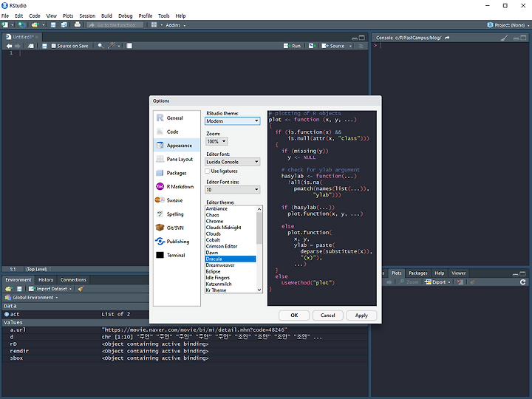The image size is (532, 399).
Task: Switch to the Connections tab
Action: (x=73, y=279)
